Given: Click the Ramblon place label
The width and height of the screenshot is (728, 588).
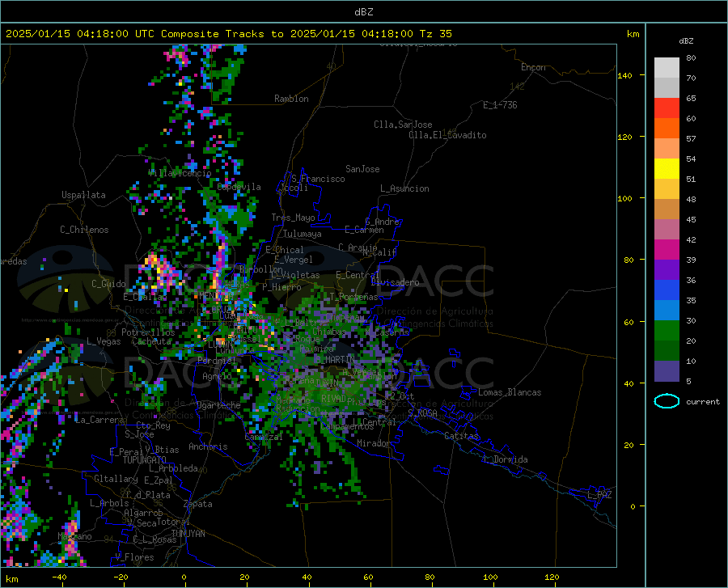Looking at the screenshot, I should pyautogui.click(x=291, y=99).
